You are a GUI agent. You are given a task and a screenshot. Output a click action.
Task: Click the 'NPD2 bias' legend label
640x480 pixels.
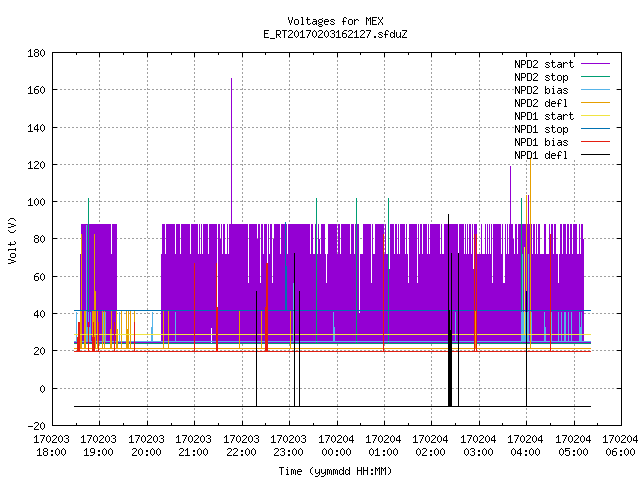(541, 90)
